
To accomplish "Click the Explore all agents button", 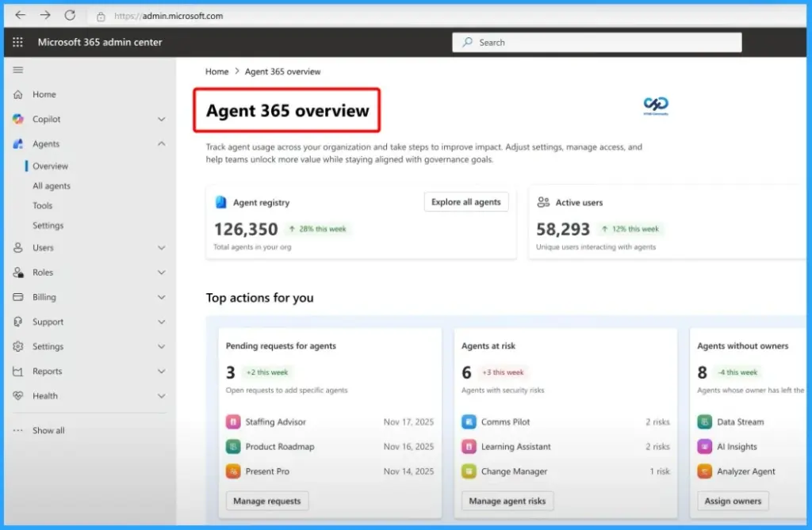I will [x=466, y=202].
